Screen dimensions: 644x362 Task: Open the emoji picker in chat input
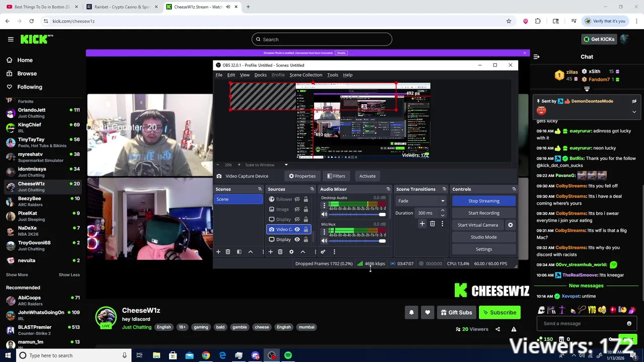pyautogui.click(x=629, y=323)
